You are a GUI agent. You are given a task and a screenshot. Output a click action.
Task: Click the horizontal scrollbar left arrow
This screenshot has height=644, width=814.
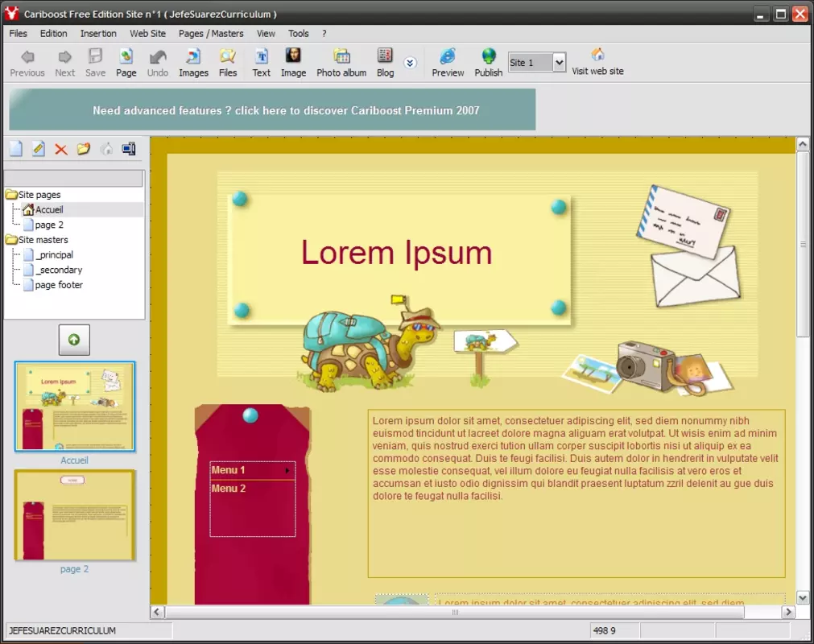(157, 612)
